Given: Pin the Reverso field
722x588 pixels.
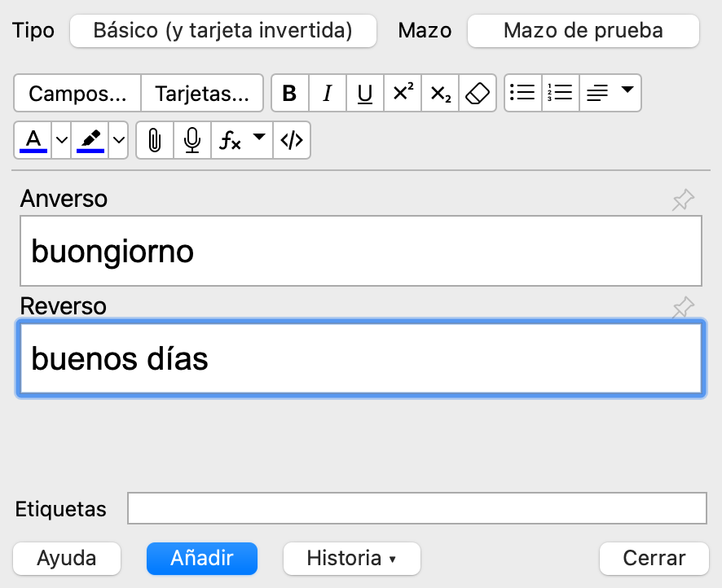Looking at the screenshot, I should (683, 307).
